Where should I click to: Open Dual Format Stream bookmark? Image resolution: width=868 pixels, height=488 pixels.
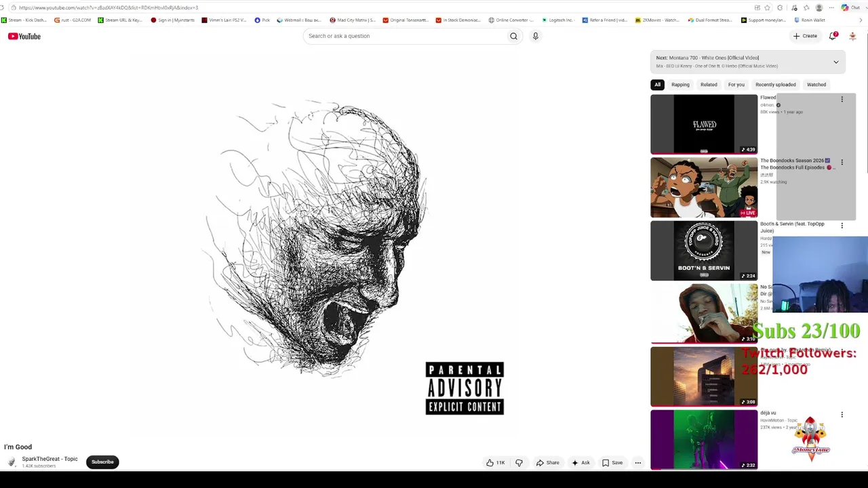pyautogui.click(x=710, y=20)
